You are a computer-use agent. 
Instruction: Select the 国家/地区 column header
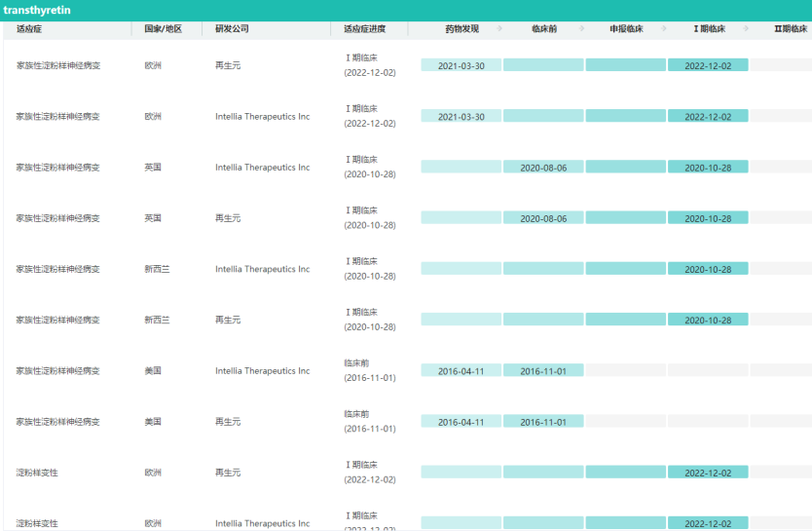[x=164, y=29]
